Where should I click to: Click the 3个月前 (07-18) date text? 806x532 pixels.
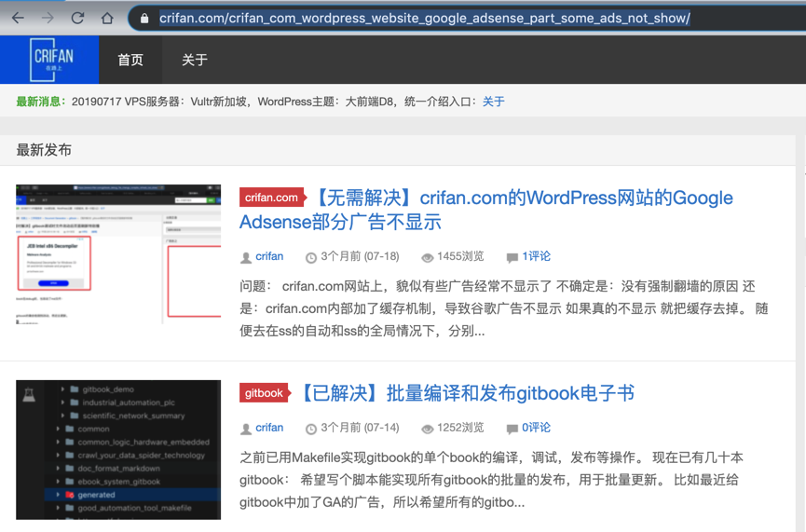click(x=360, y=256)
